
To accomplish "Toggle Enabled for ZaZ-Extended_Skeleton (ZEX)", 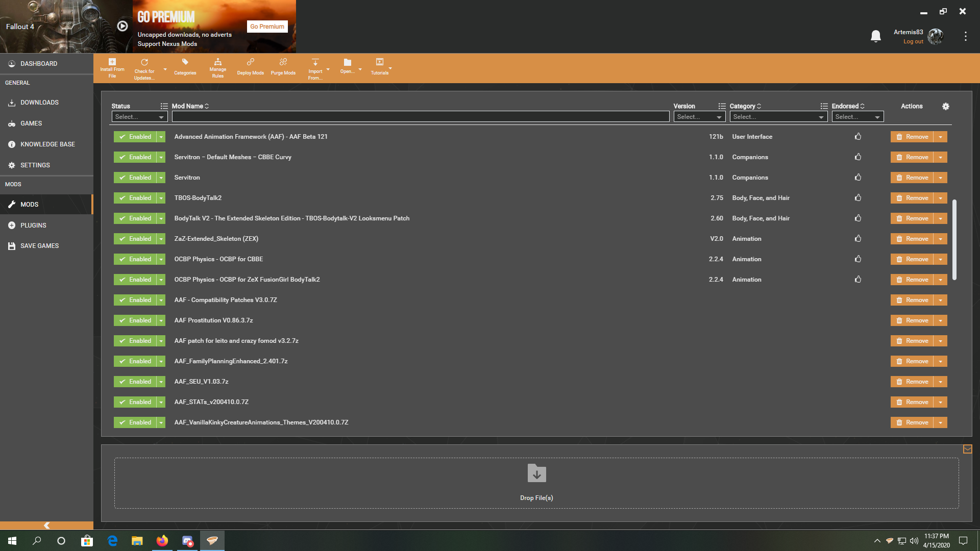I will 135,239.
